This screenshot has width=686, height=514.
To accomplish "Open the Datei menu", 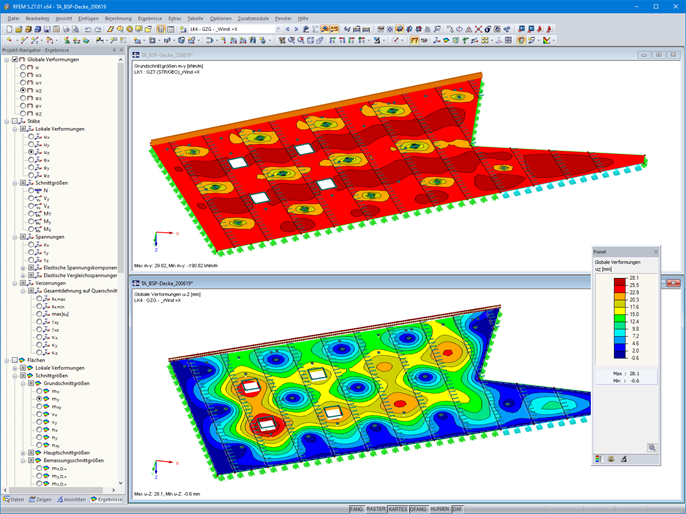I will 14,18.
